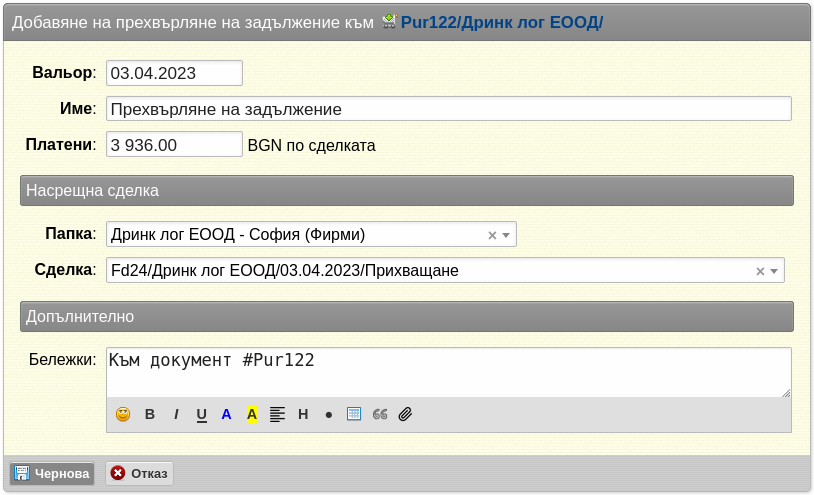Apply underline formatting in notes toolbar
Image resolution: width=814 pixels, height=495 pixels.
[201, 414]
